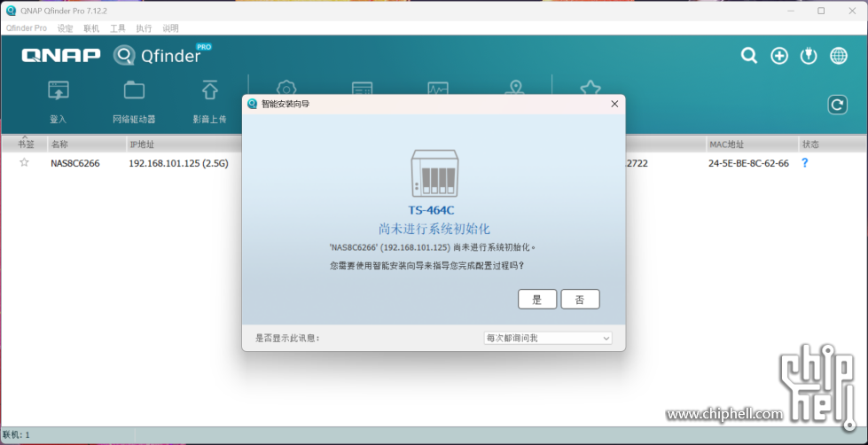
Task: Open the 网络驱动器 network drive tool
Action: click(134, 103)
